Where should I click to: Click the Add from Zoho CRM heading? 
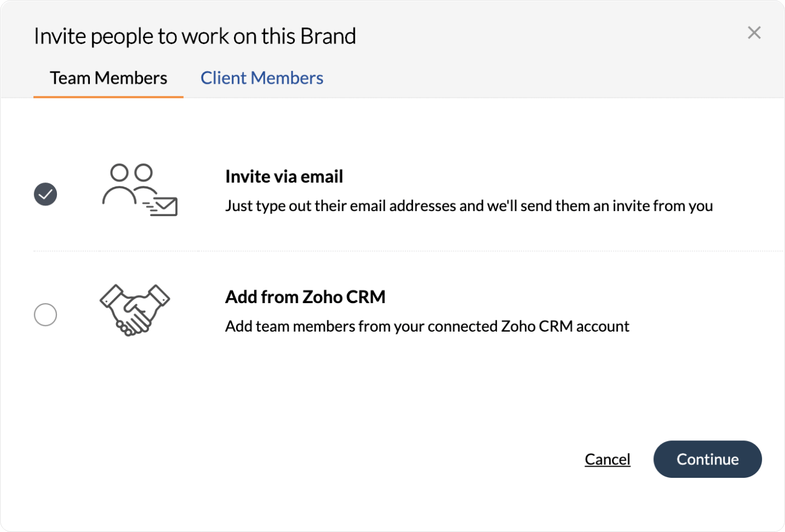coord(305,297)
